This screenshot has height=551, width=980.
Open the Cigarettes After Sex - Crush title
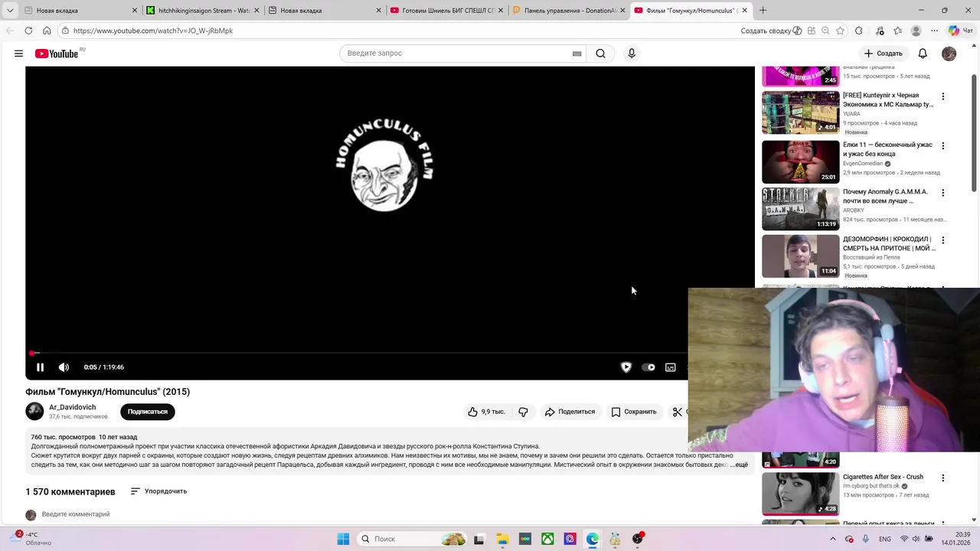pyautogui.click(x=883, y=477)
